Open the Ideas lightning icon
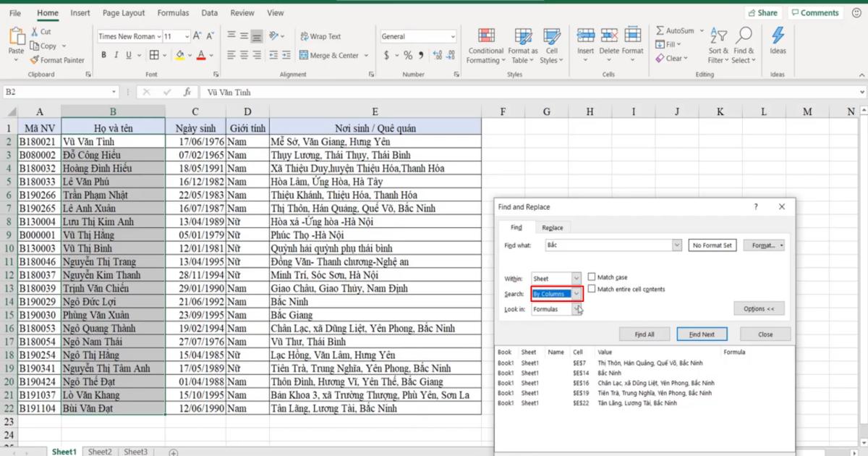The image size is (868, 456). click(x=778, y=36)
